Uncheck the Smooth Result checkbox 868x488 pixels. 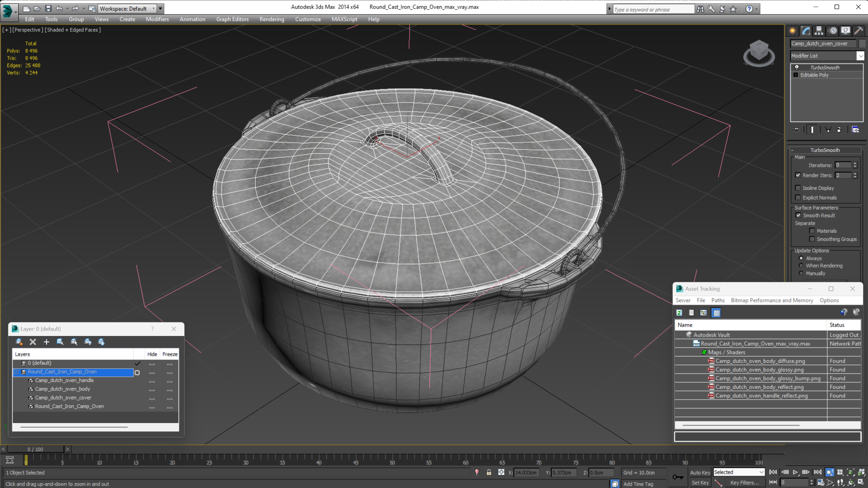798,215
